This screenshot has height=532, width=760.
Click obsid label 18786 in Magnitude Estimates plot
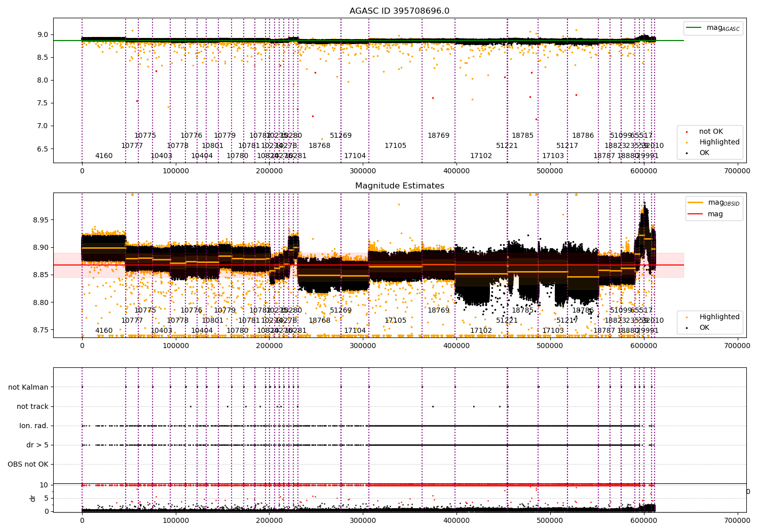583,310
